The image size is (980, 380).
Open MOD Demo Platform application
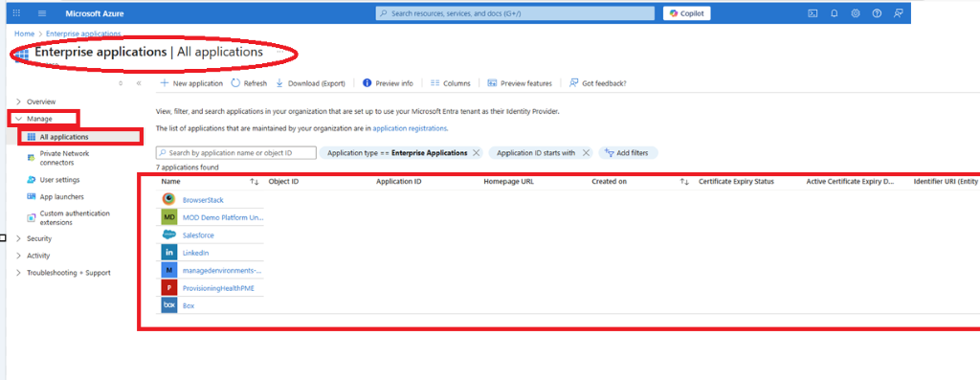pyautogui.click(x=223, y=217)
